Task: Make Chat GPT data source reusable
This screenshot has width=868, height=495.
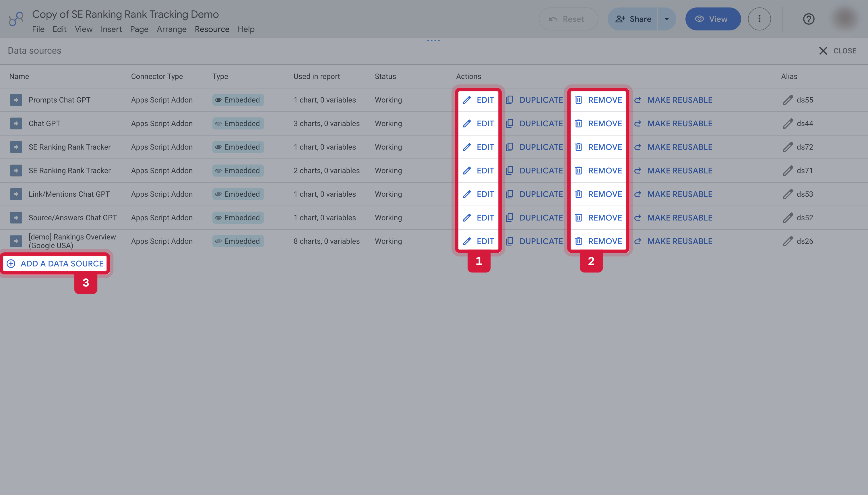Action: (x=673, y=123)
